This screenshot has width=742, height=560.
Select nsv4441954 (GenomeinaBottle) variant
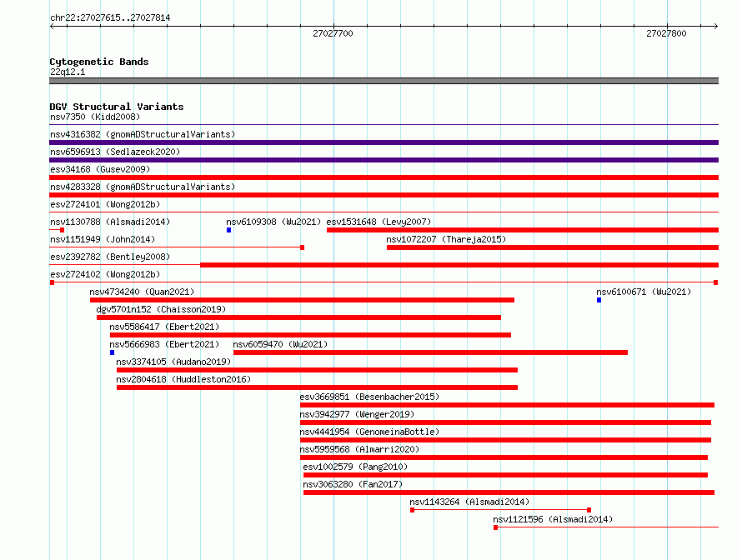pos(505,440)
